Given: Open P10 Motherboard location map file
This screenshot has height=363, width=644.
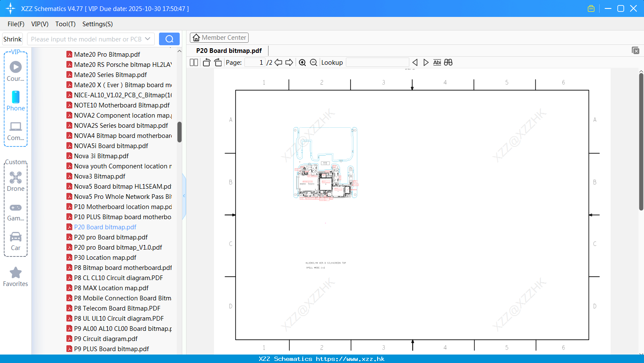Looking at the screenshot, I should click(119, 206).
